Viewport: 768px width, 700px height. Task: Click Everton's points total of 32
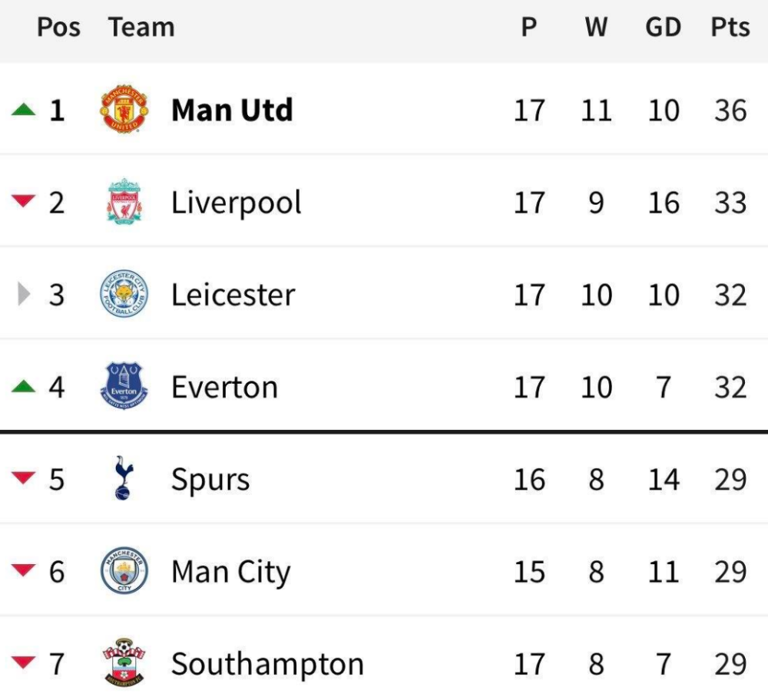tap(730, 387)
